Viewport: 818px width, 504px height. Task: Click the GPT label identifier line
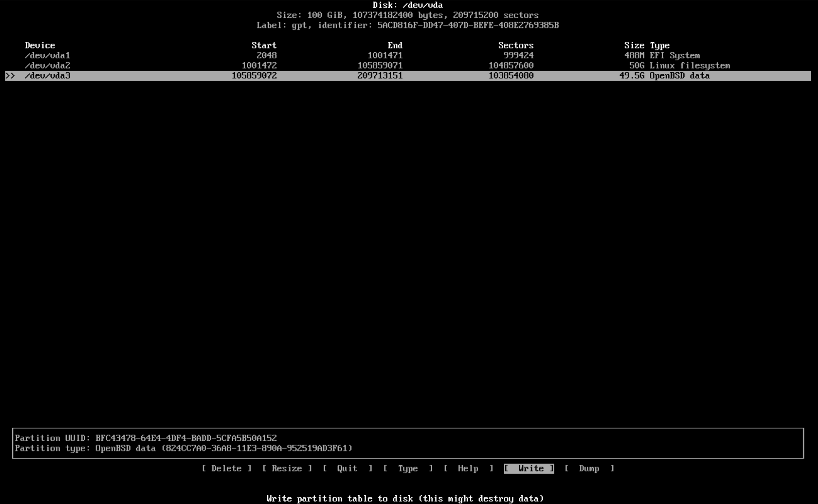pos(408,25)
